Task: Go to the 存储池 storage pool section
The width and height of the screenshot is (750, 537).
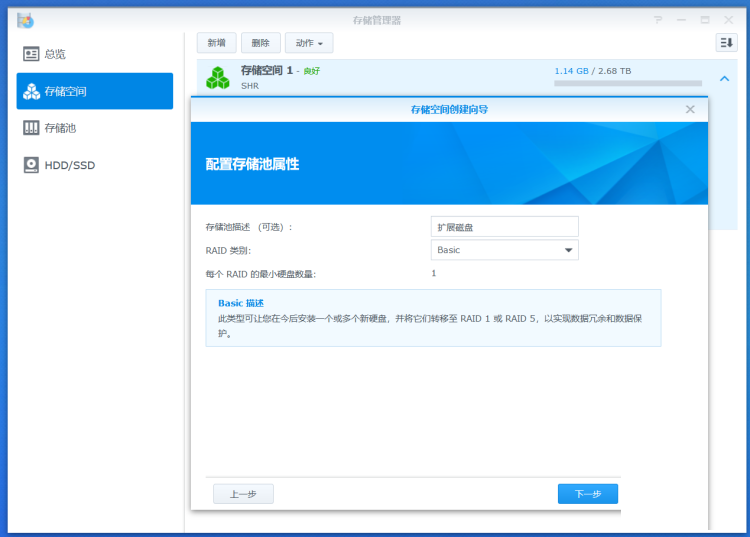Action: pos(95,128)
